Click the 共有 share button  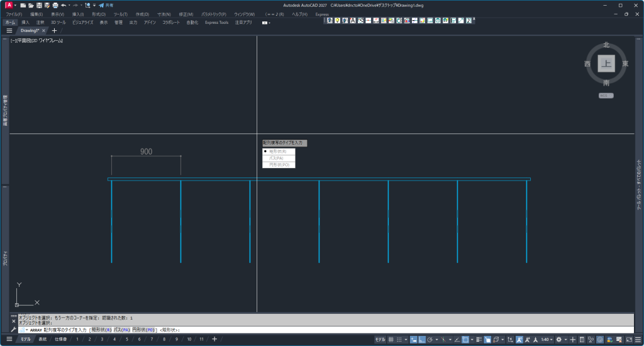point(106,5)
